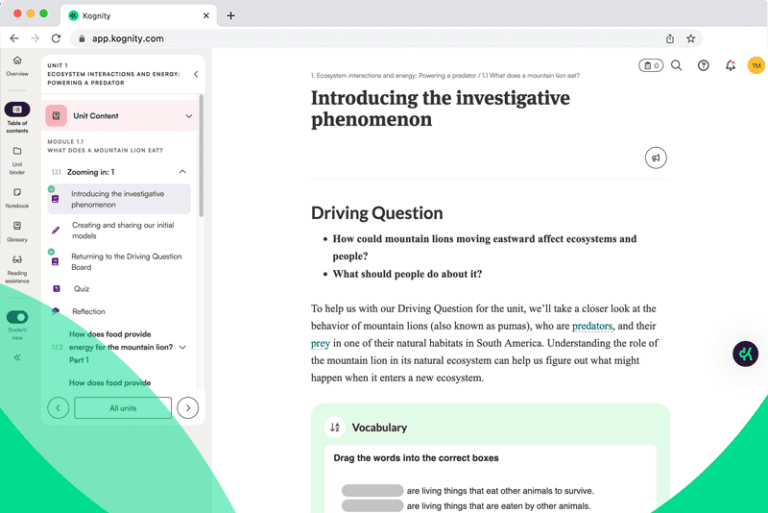
Task: Click the All units button
Action: [123, 408]
